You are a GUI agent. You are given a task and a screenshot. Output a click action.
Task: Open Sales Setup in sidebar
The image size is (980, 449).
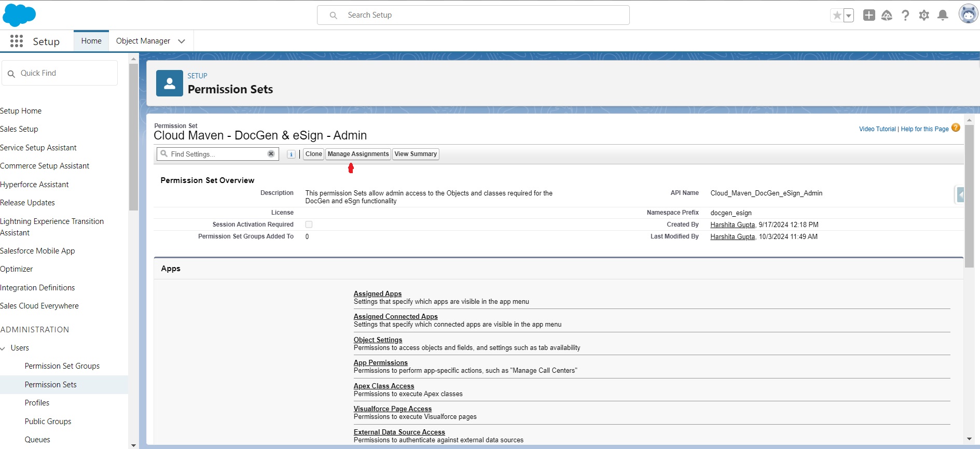[19, 129]
